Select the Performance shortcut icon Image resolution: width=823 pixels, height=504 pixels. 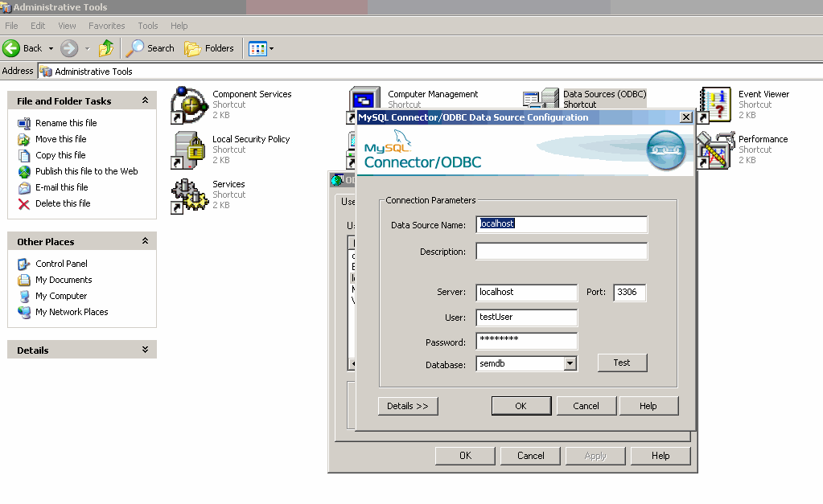[x=715, y=150]
